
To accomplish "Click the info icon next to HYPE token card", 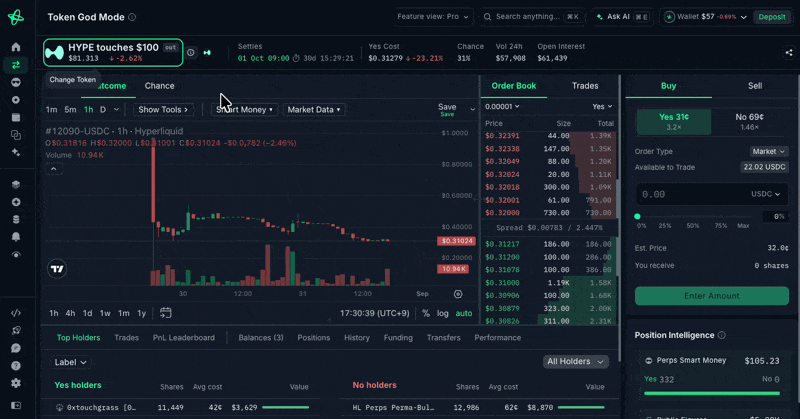I will [x=191, y=52].
